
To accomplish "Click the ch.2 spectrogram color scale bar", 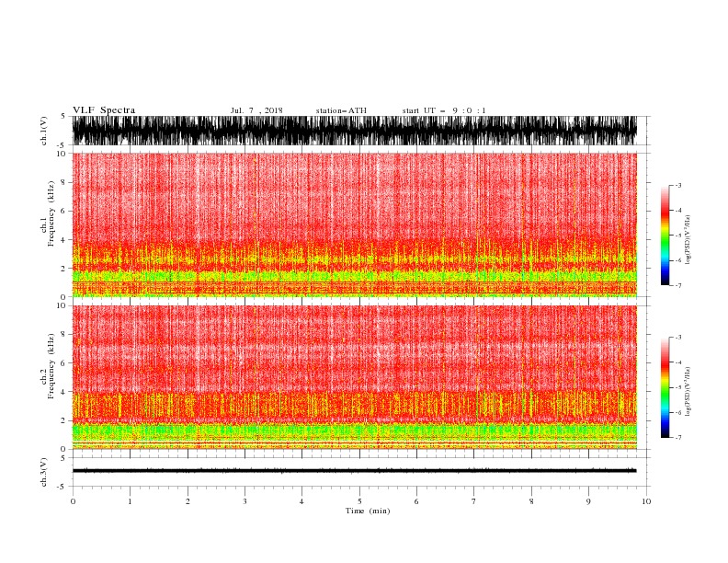I will click(x=665, y=387).
